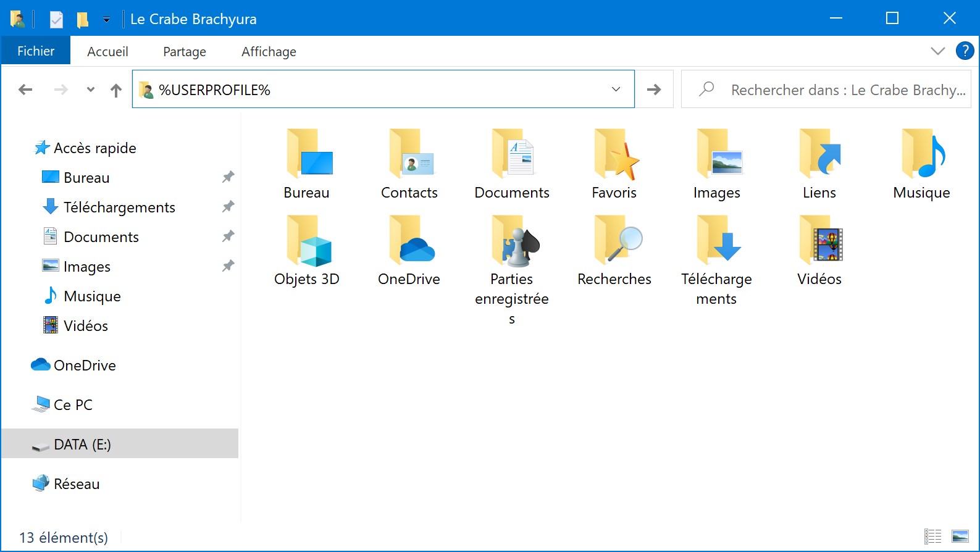This screenshot has width=980, height=552.
Task: Switch to the Affichage ribbon tab
Action: pyautogui.click(x=269, y=52)
